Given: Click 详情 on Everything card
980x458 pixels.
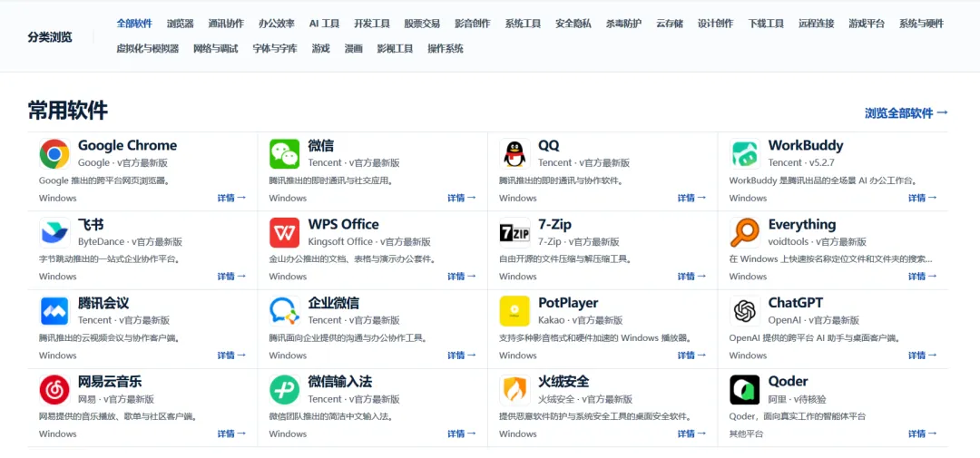Looking at the screenshot, I should point(923,277).
